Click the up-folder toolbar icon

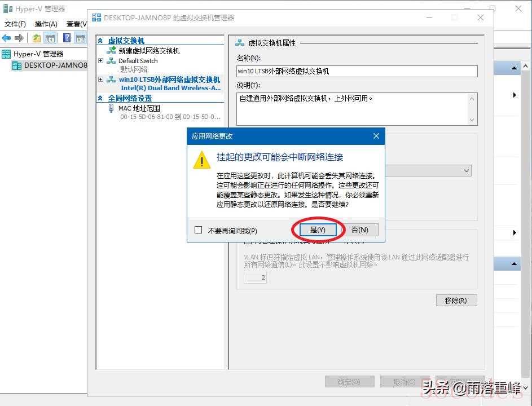pos(36,38)
